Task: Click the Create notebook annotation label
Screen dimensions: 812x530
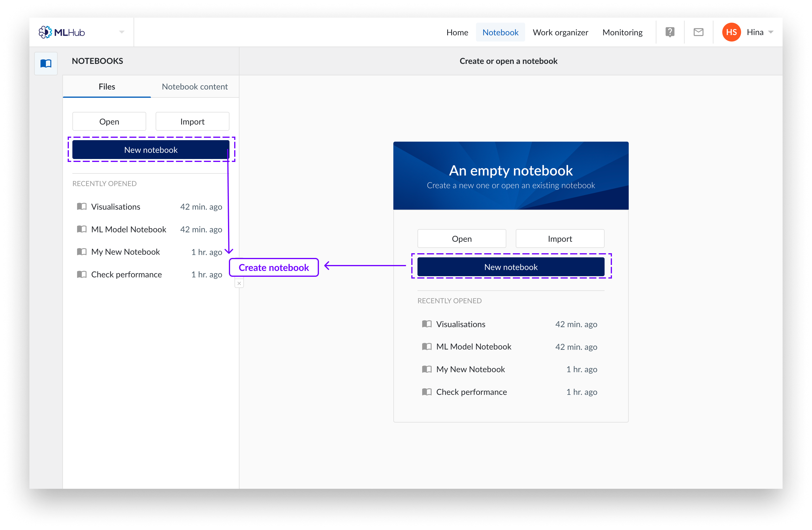Action: [x=273, y=267]
